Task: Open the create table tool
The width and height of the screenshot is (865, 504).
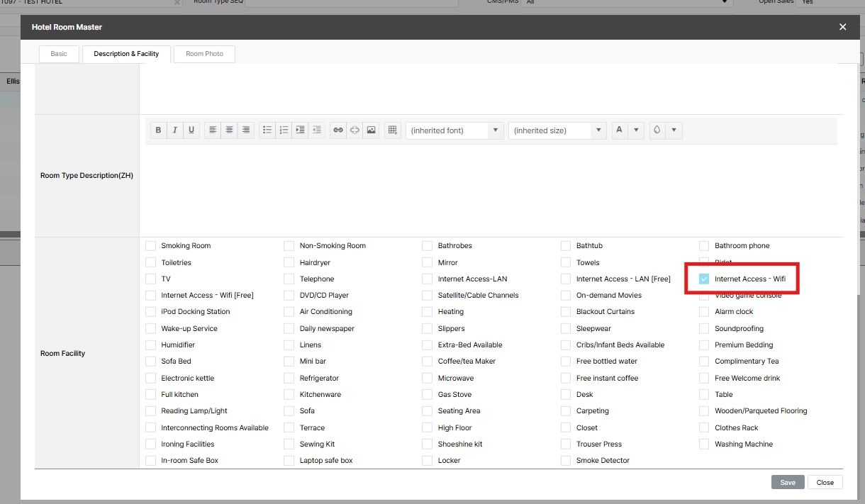Action: [x=392, y=130]
